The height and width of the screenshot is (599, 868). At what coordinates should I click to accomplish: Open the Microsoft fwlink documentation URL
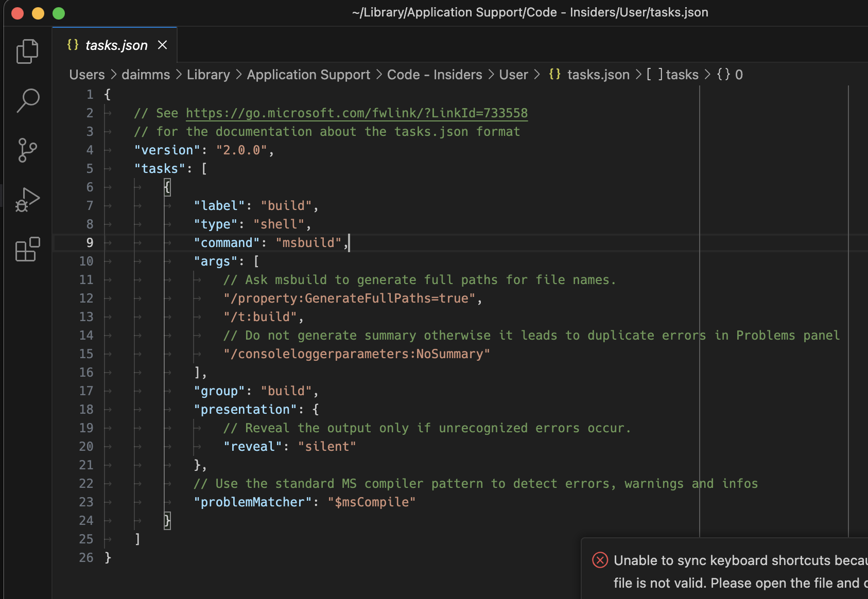tap(356, 113)
